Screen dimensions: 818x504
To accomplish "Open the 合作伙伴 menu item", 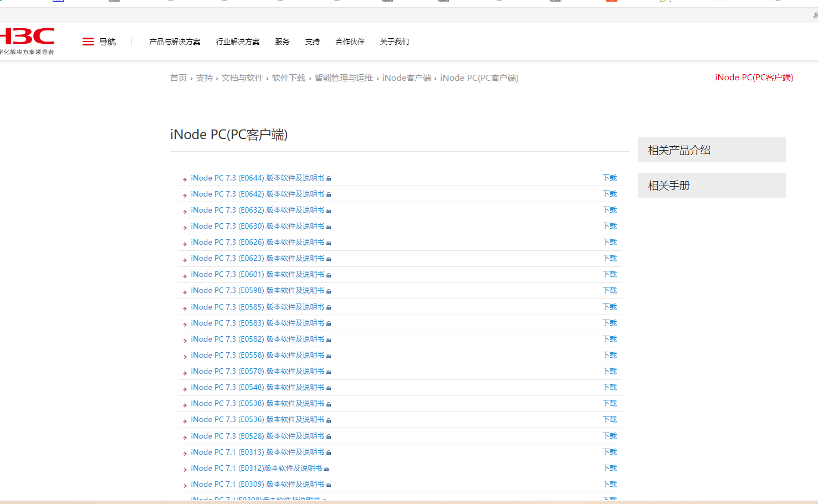I will tap(350, 42).
